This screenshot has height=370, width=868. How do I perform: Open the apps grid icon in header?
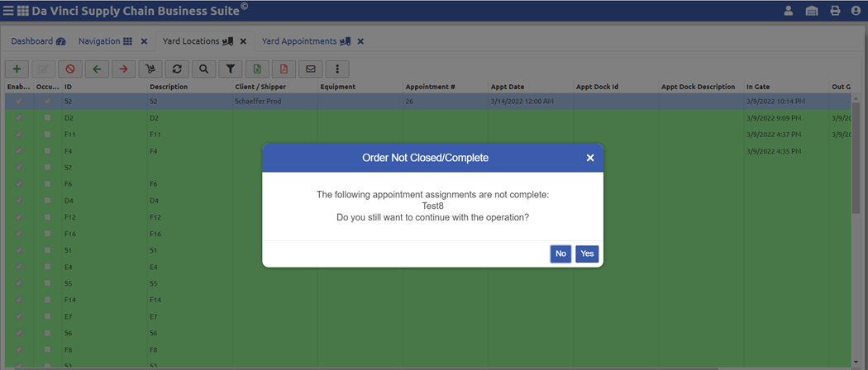click(23, 11)
